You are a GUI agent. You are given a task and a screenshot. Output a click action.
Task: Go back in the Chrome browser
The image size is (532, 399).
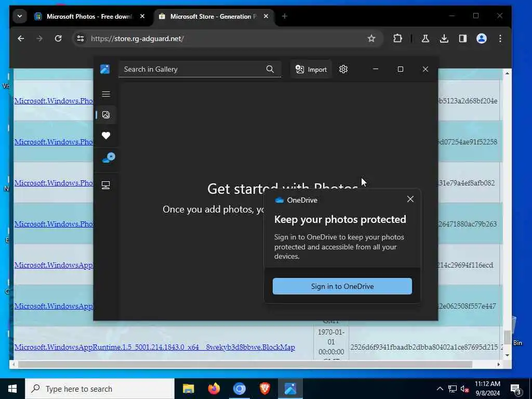point(21,38)
